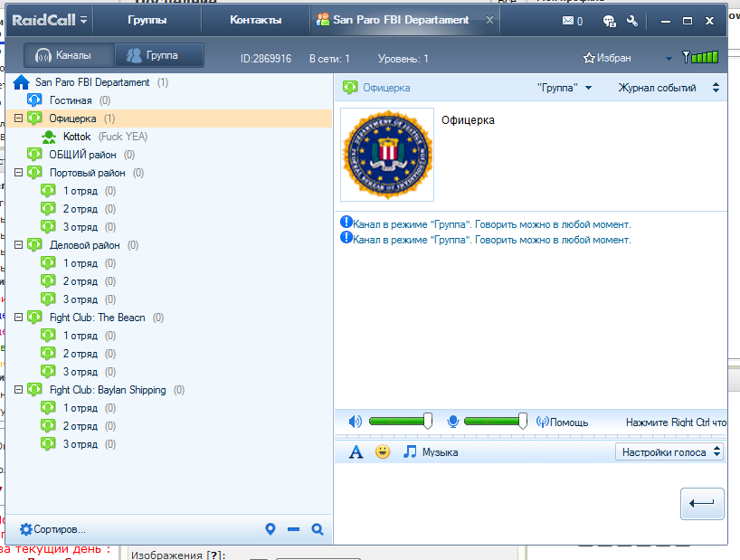Click the Fight Club: The Beacn channel icon
This screenshot has height=560, width=740.
coord(34,317)
